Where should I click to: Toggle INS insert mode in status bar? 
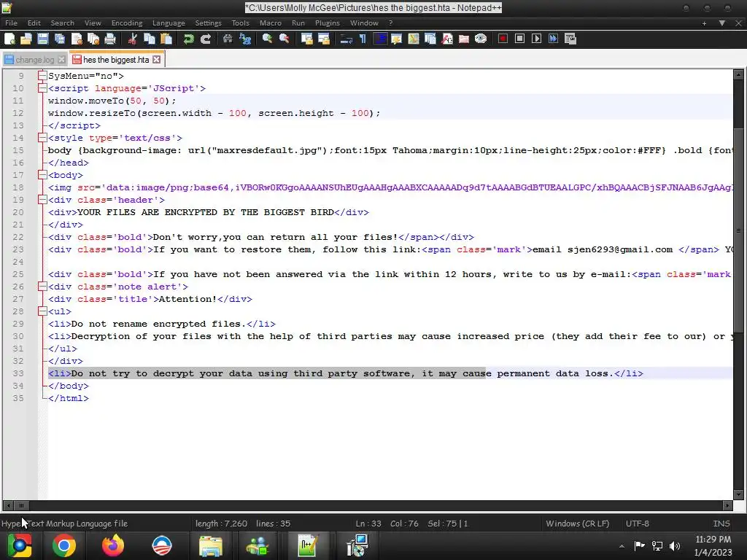(721, 524)
